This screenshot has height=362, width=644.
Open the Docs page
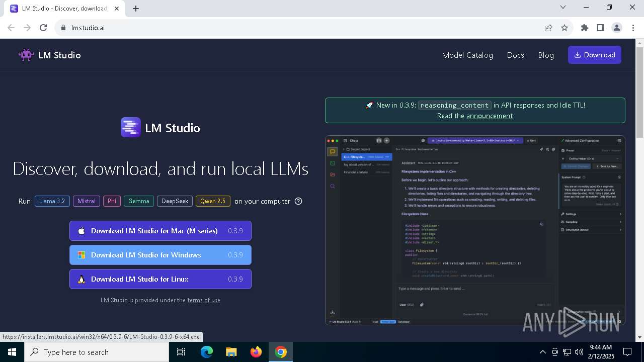click(515, 55)
